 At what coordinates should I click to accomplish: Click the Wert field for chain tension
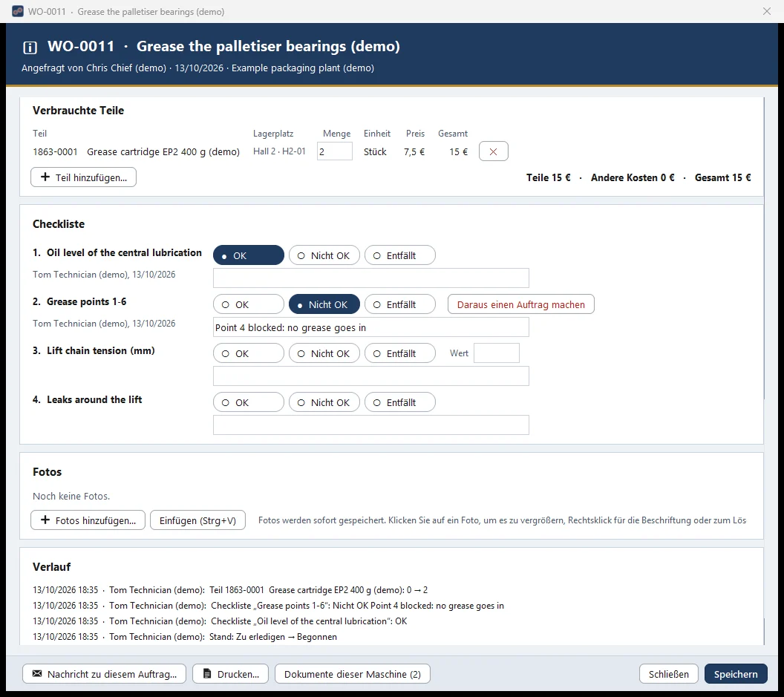coord(497,353)
